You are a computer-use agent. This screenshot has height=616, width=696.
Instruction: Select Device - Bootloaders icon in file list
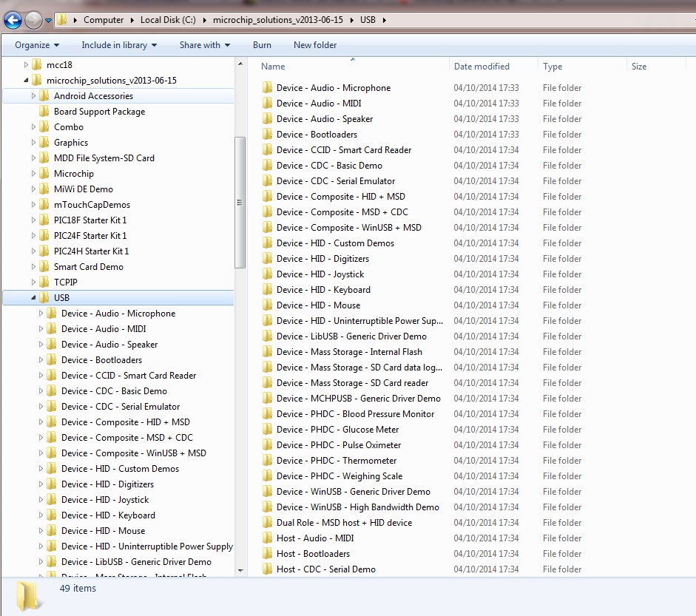coord(267,135)
